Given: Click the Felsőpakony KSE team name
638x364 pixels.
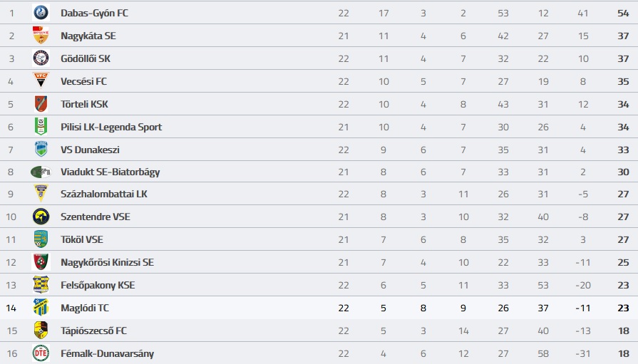Looking at the screenshot, I should tap(98, 285).
